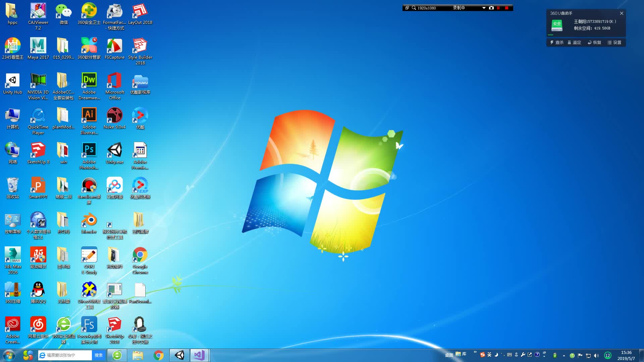Select the Tencent QQ penguin icon

click(38, 293)
